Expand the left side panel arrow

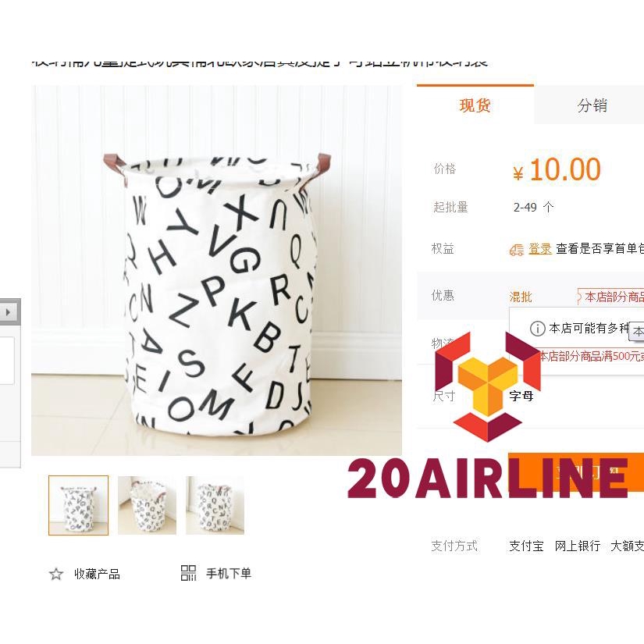tap(9, 312)
